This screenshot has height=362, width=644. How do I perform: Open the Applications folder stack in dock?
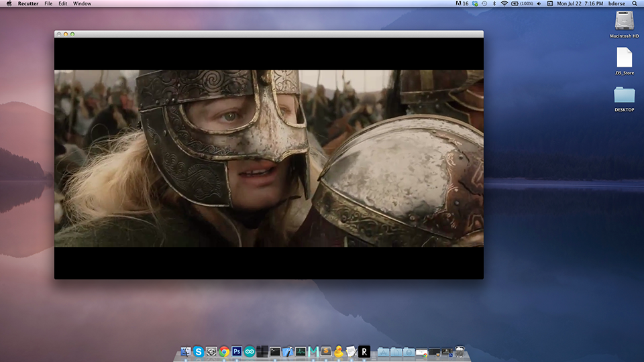[383, 352]
